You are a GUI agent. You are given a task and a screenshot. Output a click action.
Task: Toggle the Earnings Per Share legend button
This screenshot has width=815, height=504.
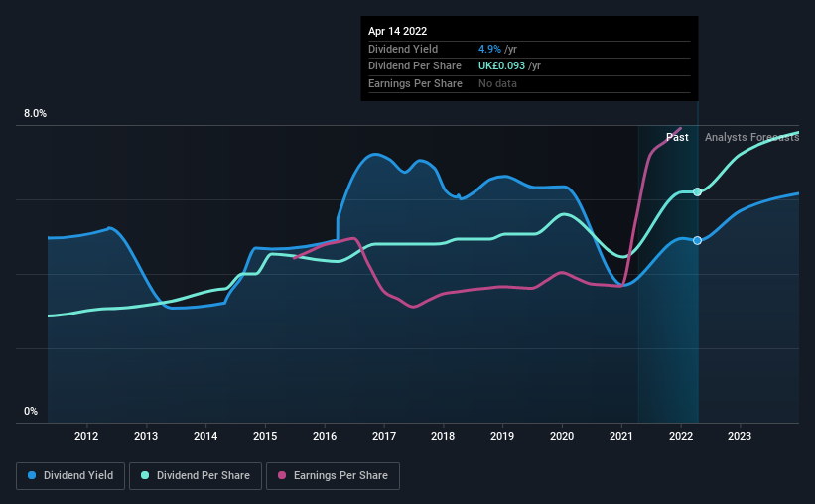click(x=333, y=476)
